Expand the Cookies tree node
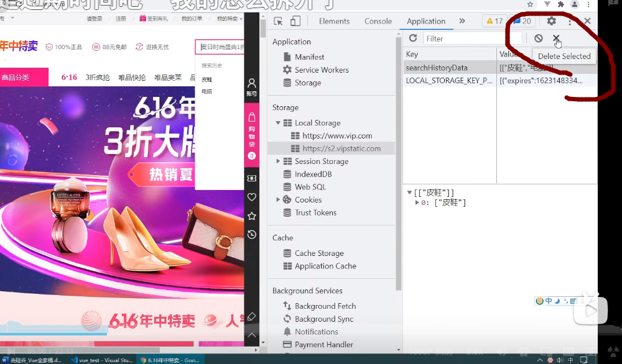This screenshot has width=622, height=364. pos(278,199)
